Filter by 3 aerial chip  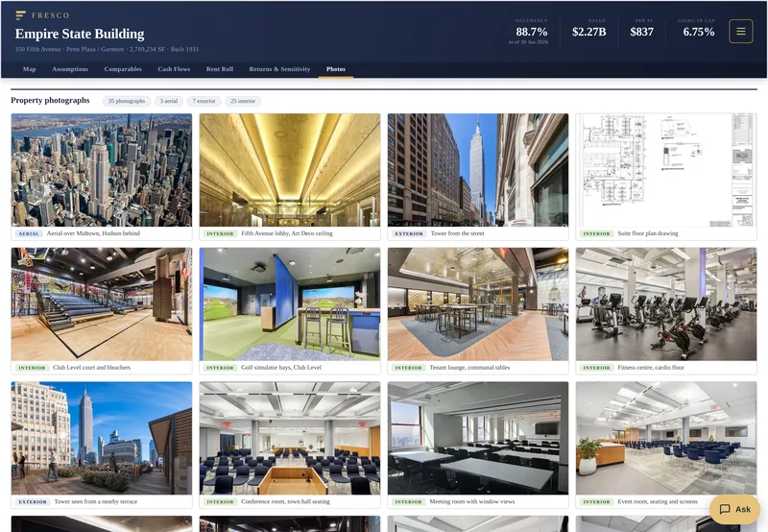(x=169, y=101)
